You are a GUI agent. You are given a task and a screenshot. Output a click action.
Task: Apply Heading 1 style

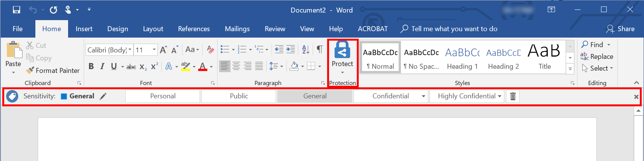pyautogui.click(x=462, y=57)
